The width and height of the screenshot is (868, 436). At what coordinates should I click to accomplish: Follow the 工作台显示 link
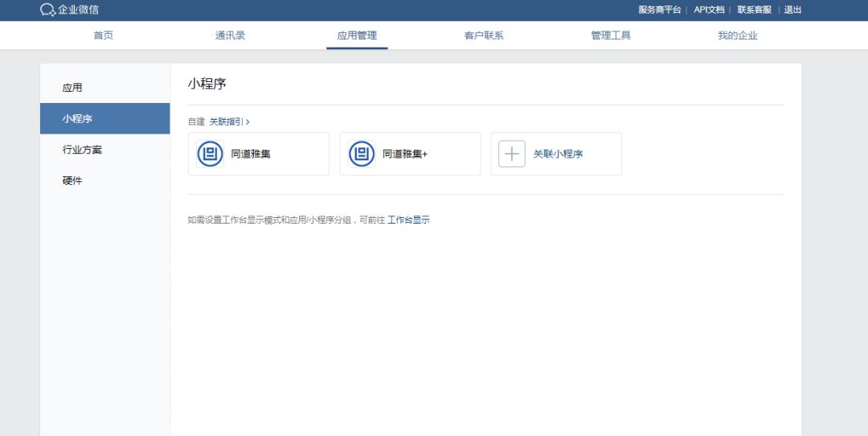(408, 220)
